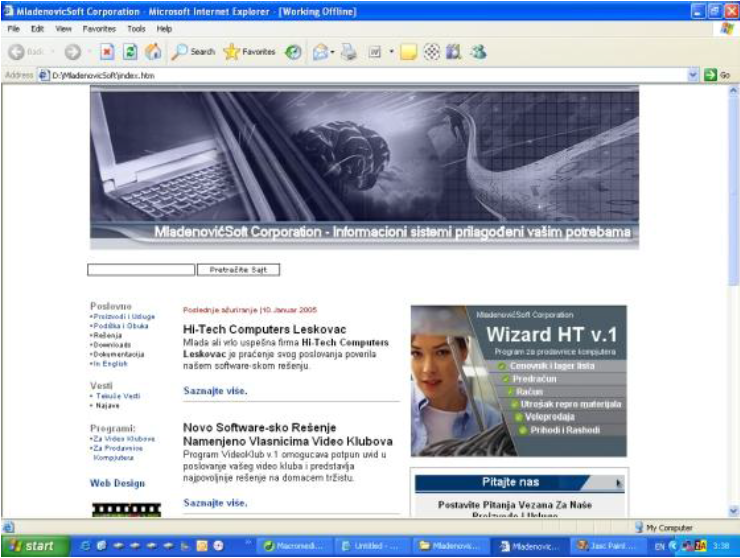
Task: Click the film strip image under Web Design
Action: coord(126,510)
